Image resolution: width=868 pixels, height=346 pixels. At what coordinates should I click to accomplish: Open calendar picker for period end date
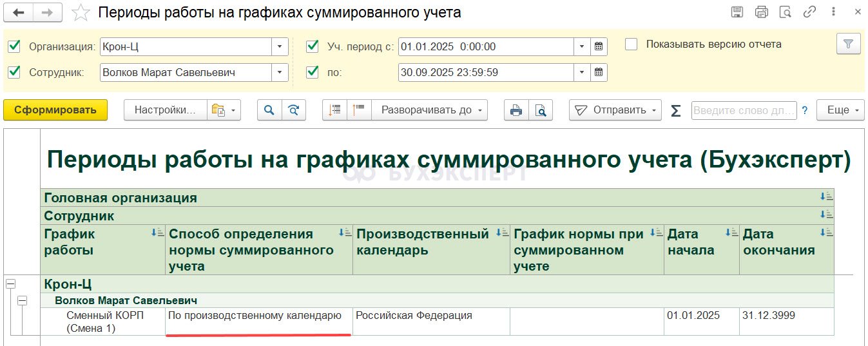tap(599, 72)
